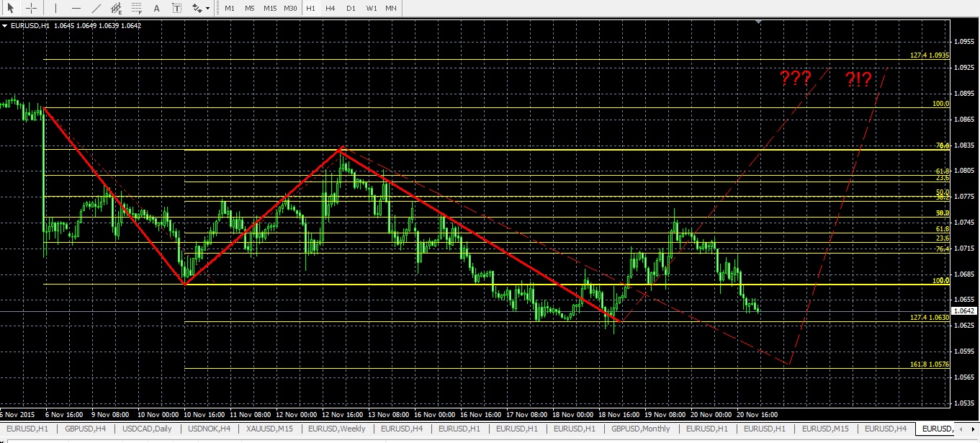Viewport: 980px width, 443px height.
Task: Click the 1.0595 price scale value
Action: [x=965, y=352]
